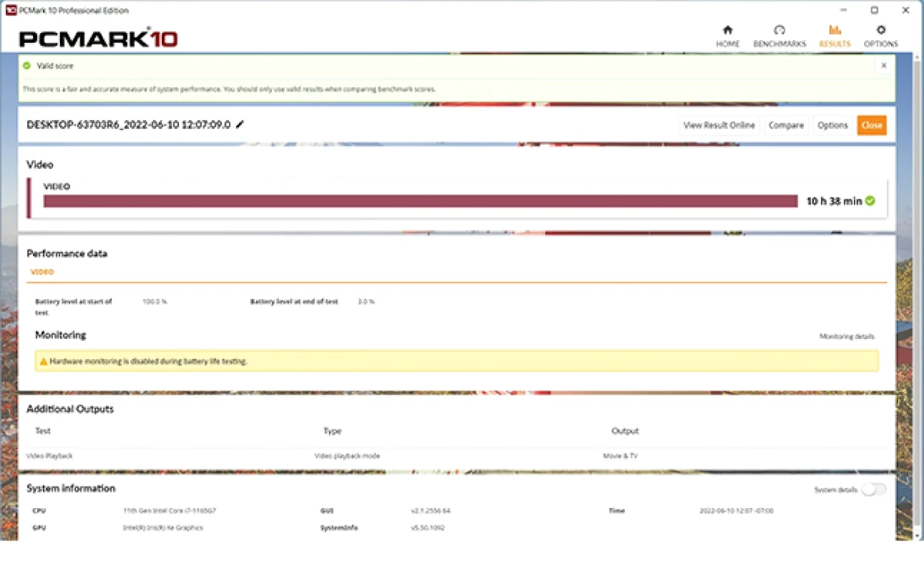
Task: Dismiss the Valid score notice
Action: click(x=883, y=66)
